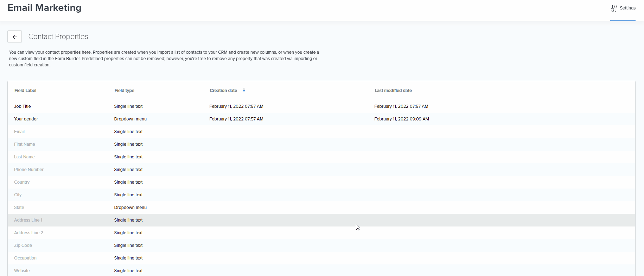Screen dimensions: 644x276
Task: Select the Job Title property row
Action: point(23,106)
